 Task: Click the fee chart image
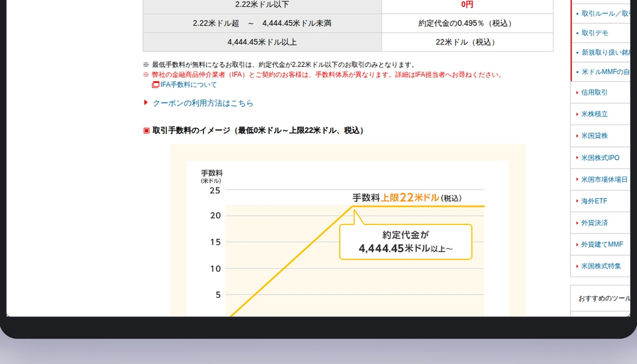pos(348,230)
